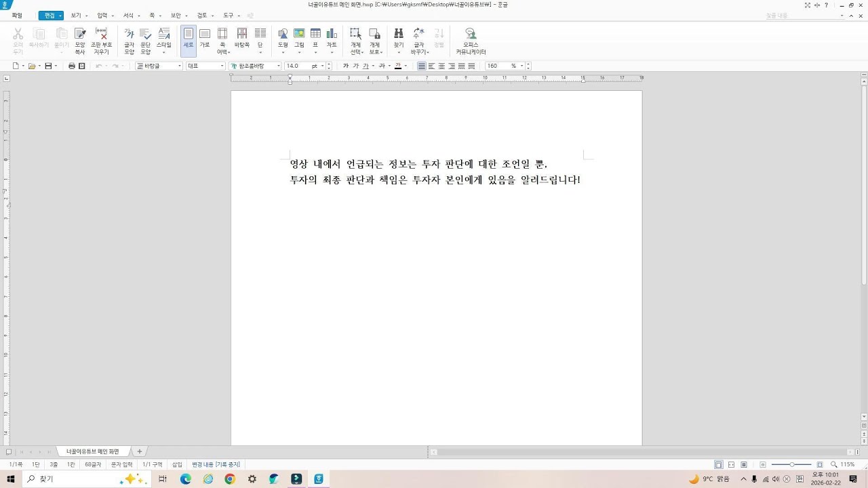Image resolution: width=868 pixels, height=488 pixels.
Task: Click the Windows taskbar search box
Action: tap(85, 479)
